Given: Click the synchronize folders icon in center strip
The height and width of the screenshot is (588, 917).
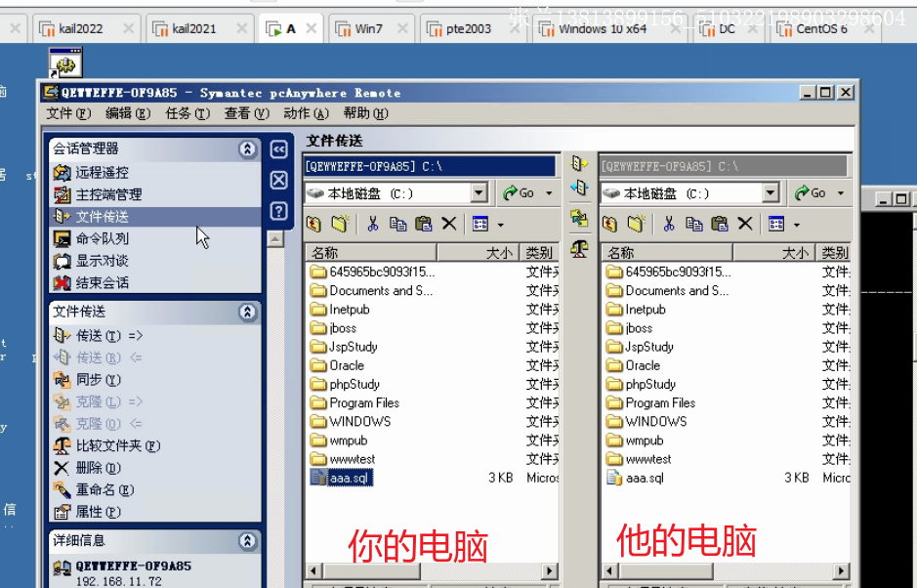Looking at the screenshot, I should [579, 218].
